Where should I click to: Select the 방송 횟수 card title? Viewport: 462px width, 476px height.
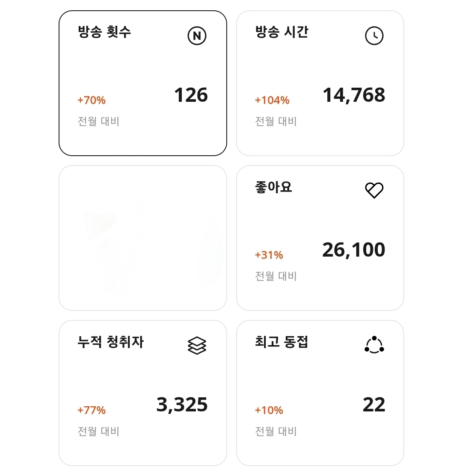click(x=104, y=32)
